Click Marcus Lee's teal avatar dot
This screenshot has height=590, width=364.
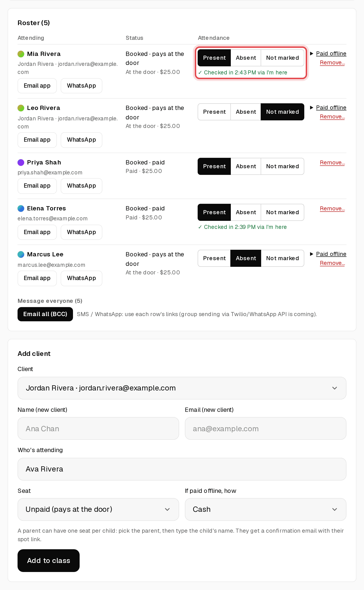click(x=21, y=254)
